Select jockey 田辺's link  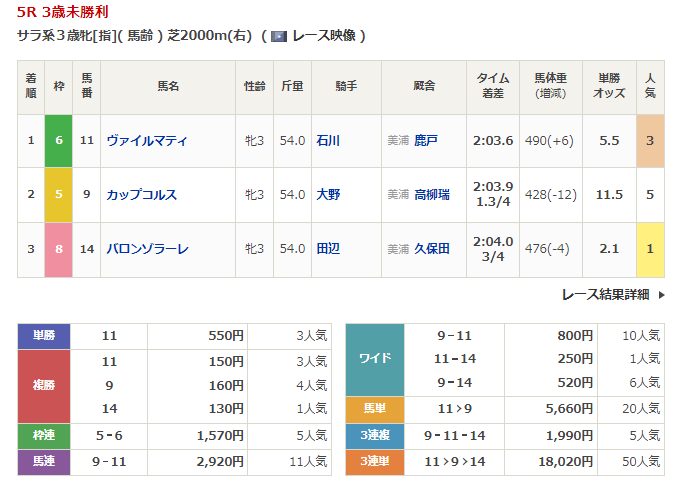point(327,249)
